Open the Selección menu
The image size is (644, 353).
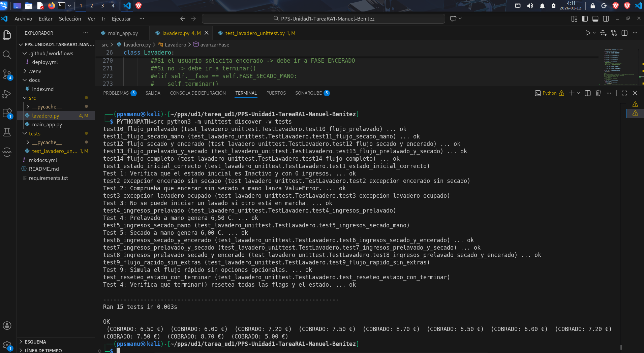coord(70,19)
